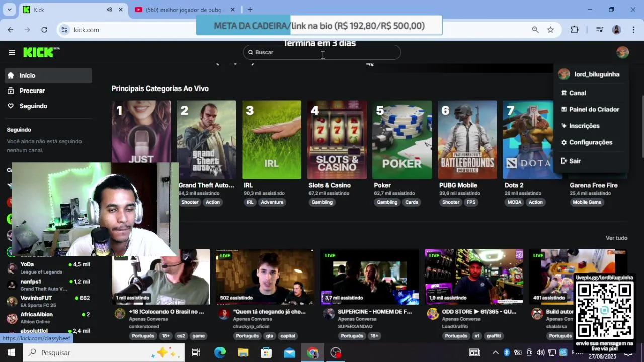Open YoDa channel in sidebar
This screenshot has width=644, height=362.
click(48, 268)
